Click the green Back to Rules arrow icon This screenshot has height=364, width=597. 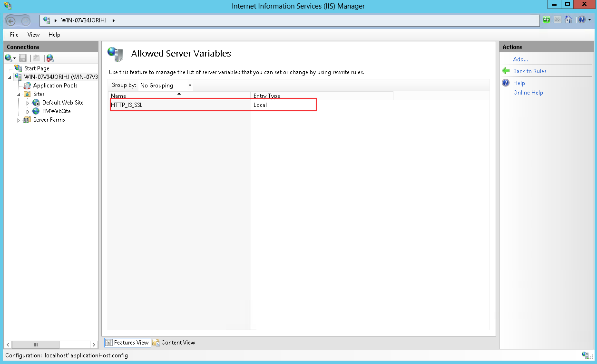point(506,71)
